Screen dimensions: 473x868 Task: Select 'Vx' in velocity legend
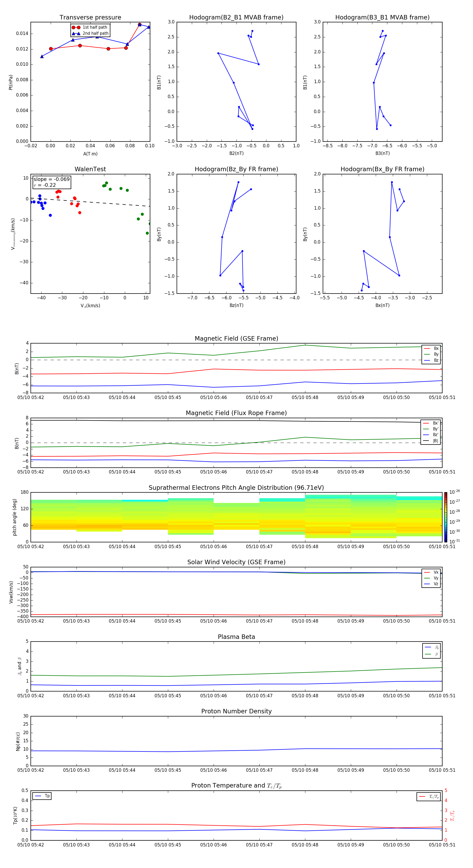click(x=431, y=572)
